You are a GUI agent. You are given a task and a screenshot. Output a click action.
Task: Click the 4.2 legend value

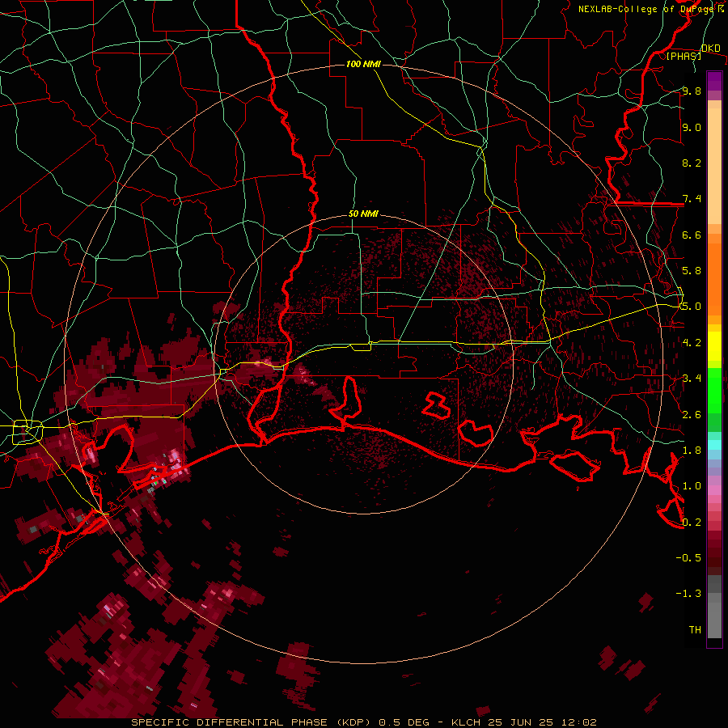(692, 343)
